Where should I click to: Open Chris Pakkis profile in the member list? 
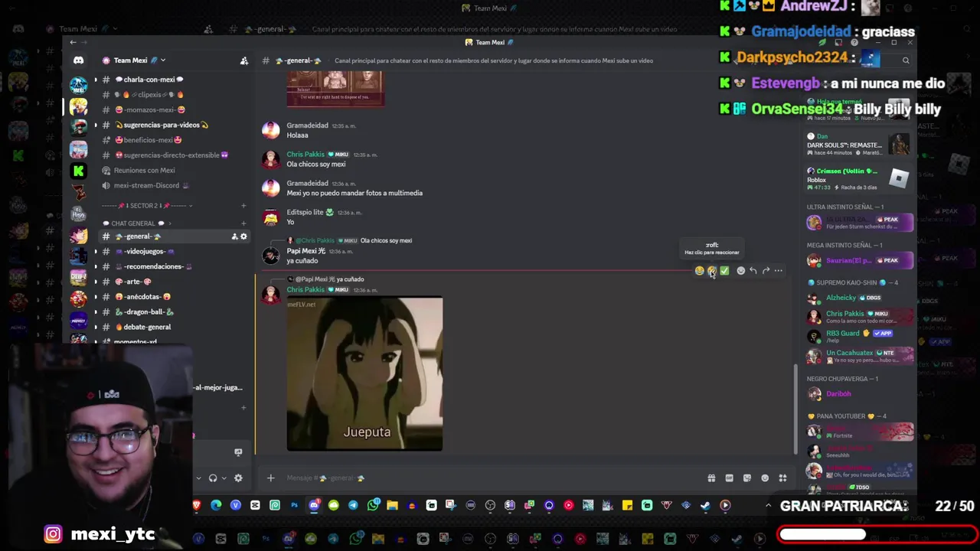[859, 316]
